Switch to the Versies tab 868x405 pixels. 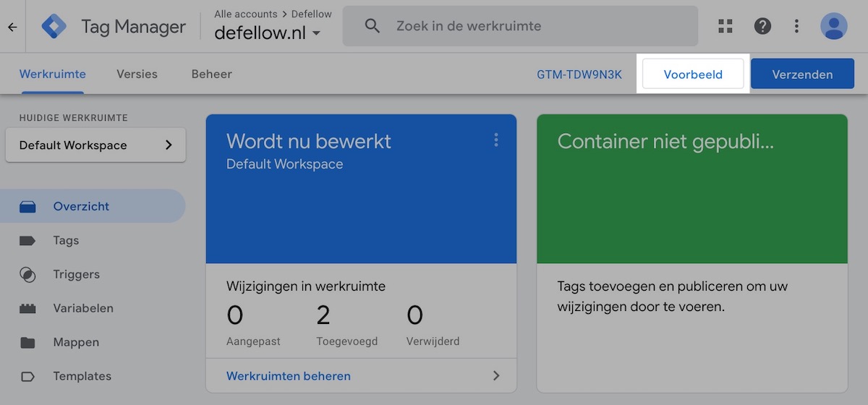coord(137,74)
